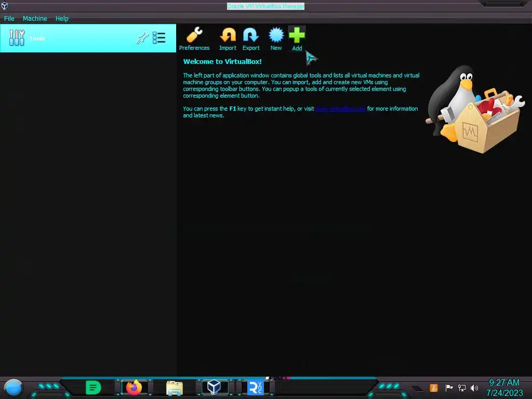Click VirtualBox taskbar button

point(214,387)
